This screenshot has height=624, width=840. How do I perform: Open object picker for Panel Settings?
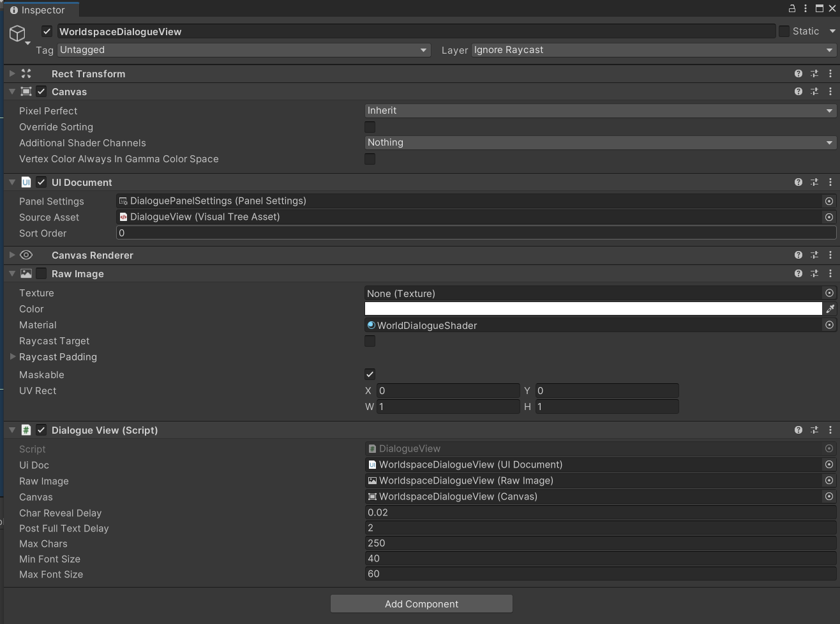pos(829,201)
